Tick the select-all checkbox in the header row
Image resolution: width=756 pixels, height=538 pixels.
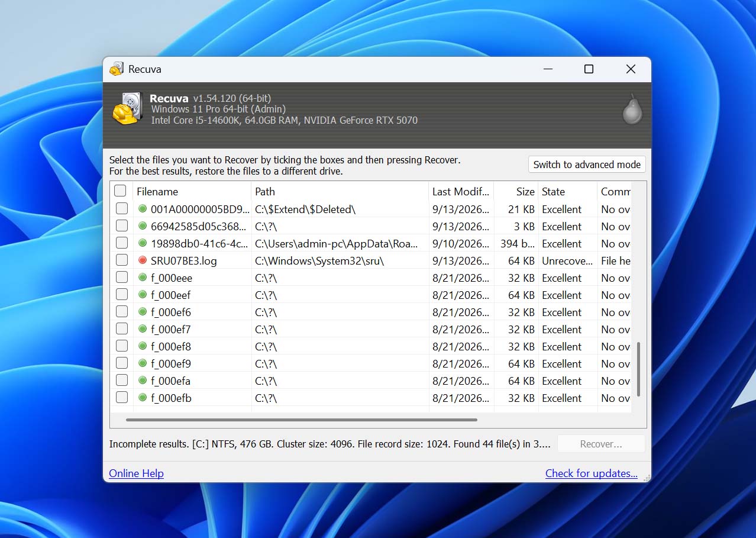[120, 191]
